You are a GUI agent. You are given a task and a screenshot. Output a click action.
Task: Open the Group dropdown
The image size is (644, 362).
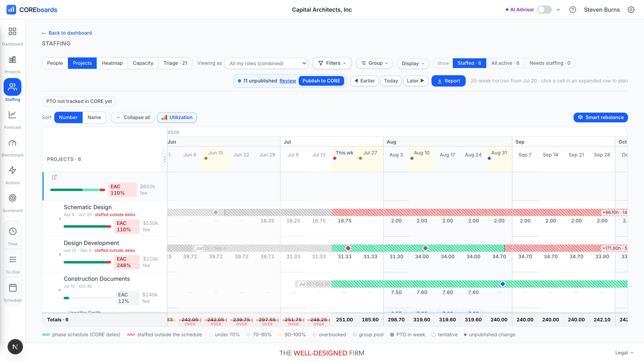(x=374, y=63)
